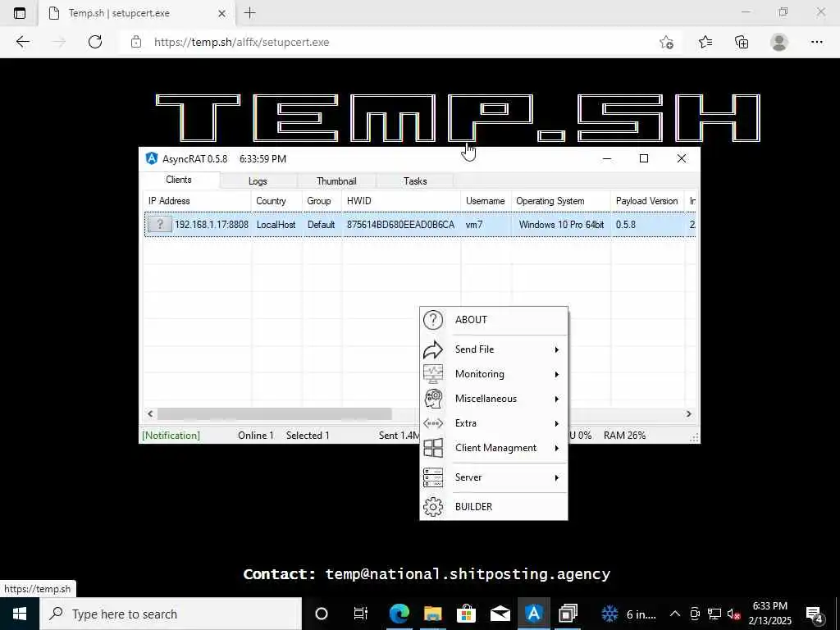Refresh the temp.sh page
840x630 pixels.
[x=95, y=42]
